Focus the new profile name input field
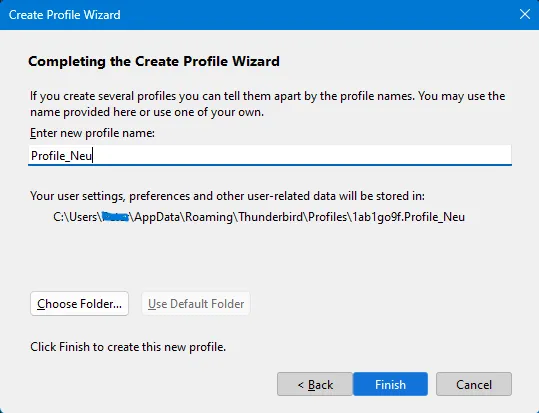Screen dimensions: 539x413 [x=270, y=155]
